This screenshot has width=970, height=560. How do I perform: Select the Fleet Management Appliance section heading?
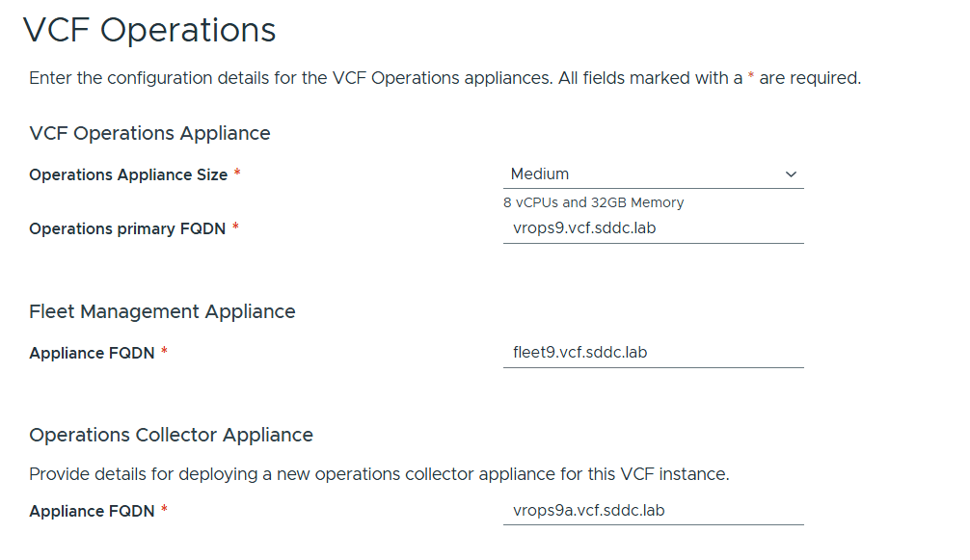click(x=162, y=311)
